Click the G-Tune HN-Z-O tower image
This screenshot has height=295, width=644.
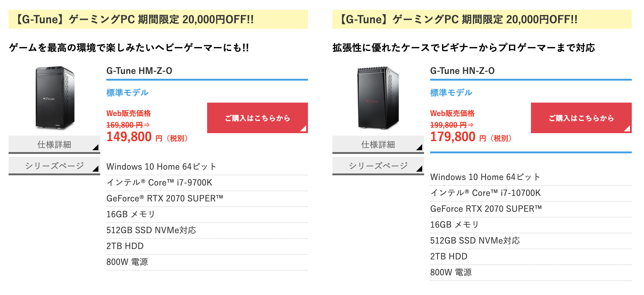click(378, 98)
